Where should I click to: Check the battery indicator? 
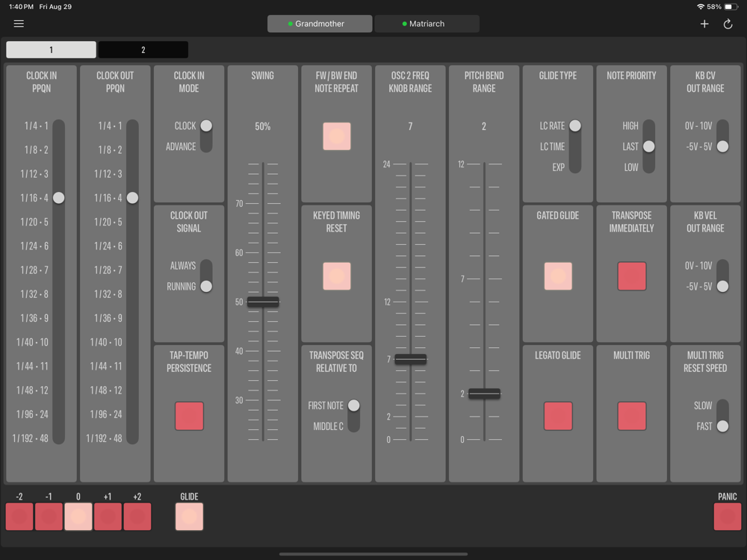point(731,7)
